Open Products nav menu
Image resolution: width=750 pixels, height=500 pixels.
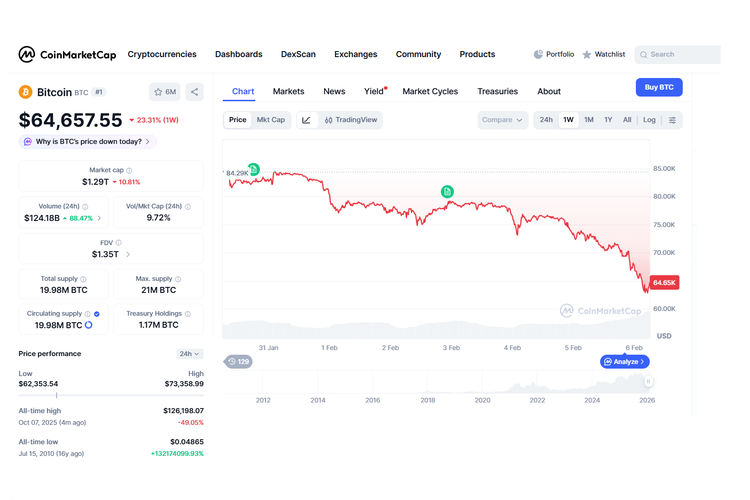point(477,55)
